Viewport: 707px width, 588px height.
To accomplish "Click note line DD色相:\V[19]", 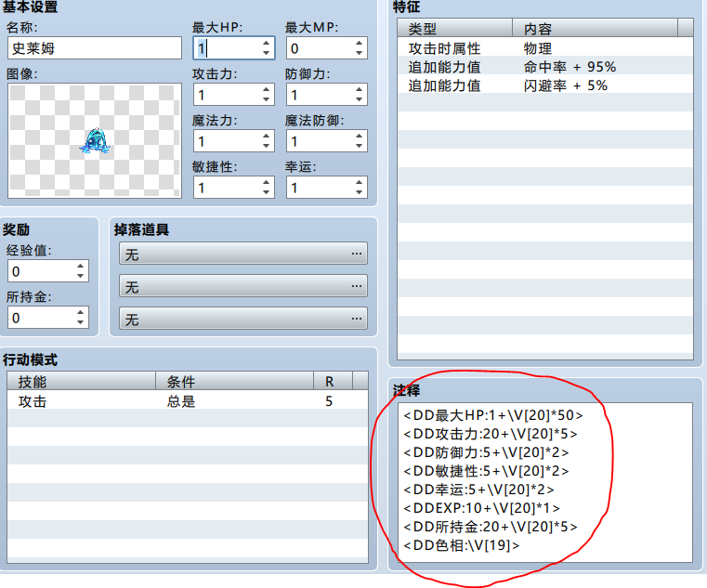I will point(461,545).
